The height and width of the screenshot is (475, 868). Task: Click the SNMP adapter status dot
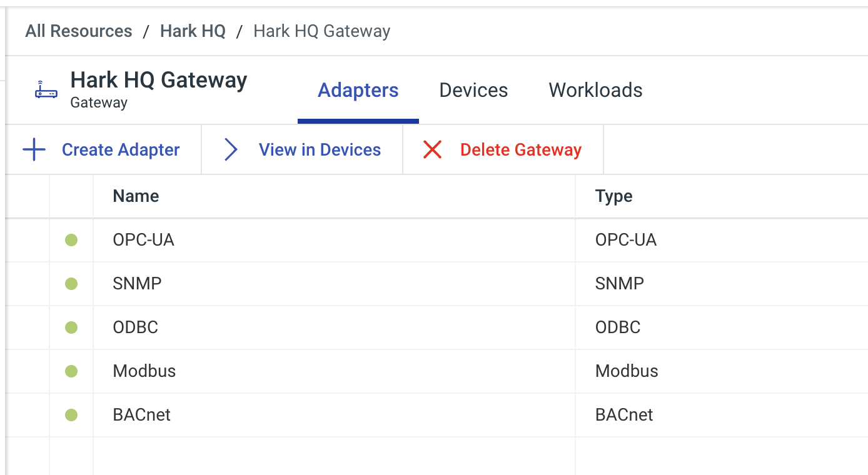(71, 284)
